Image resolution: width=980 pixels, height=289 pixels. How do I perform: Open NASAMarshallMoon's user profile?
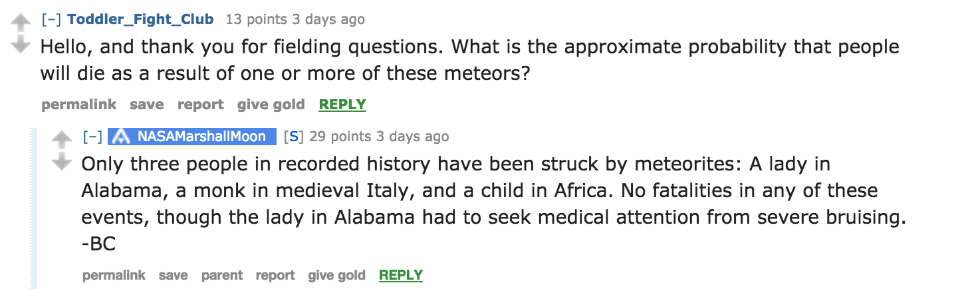[x=202, y=137]
